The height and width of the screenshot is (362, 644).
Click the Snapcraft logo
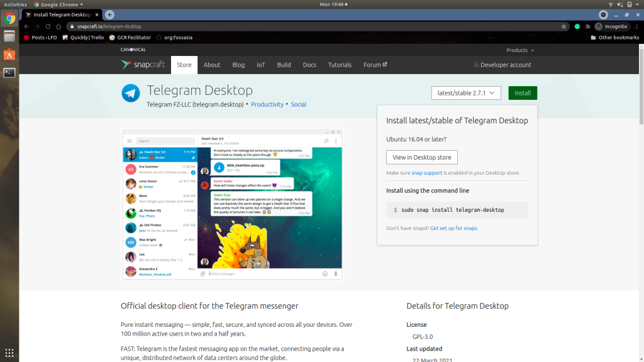click(x=143, y=65)
